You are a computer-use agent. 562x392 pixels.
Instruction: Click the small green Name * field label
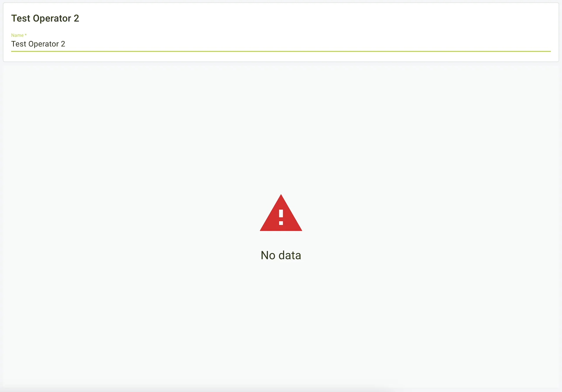pos(19,35)
